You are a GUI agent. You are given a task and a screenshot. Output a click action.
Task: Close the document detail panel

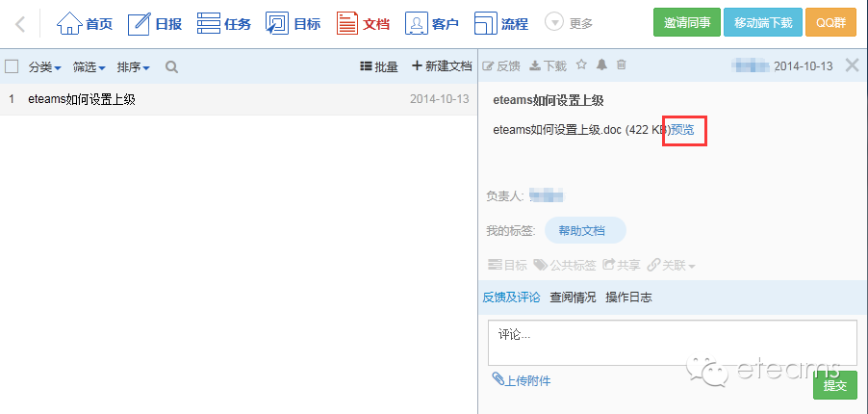click(852, 65)
